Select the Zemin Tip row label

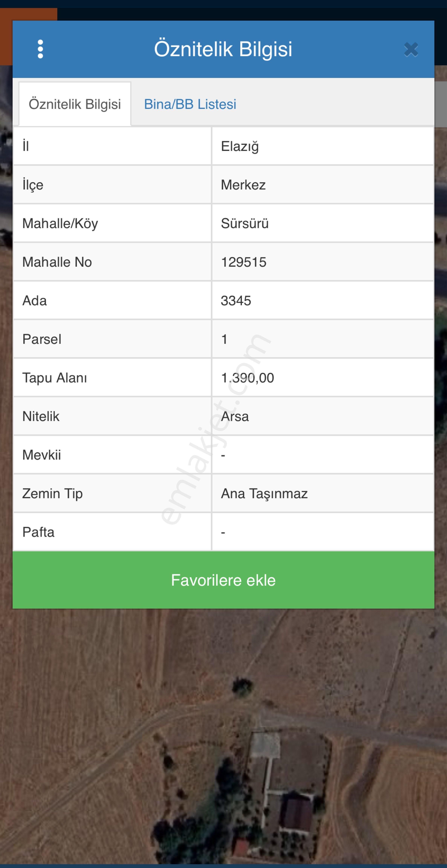[52, 494]
